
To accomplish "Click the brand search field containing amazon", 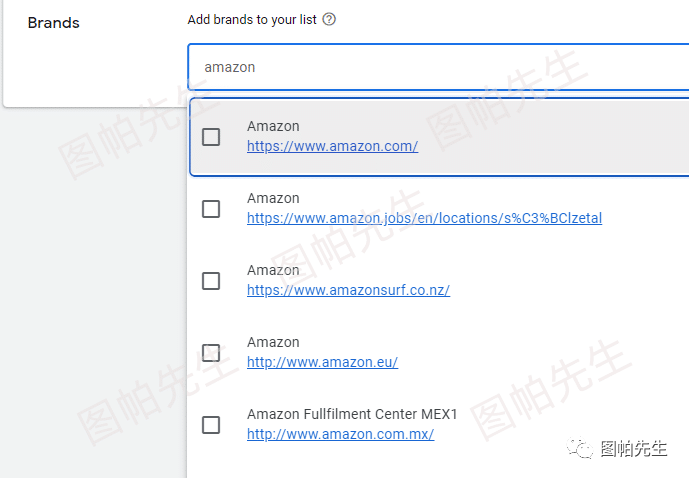I will [x=439, y=67].
